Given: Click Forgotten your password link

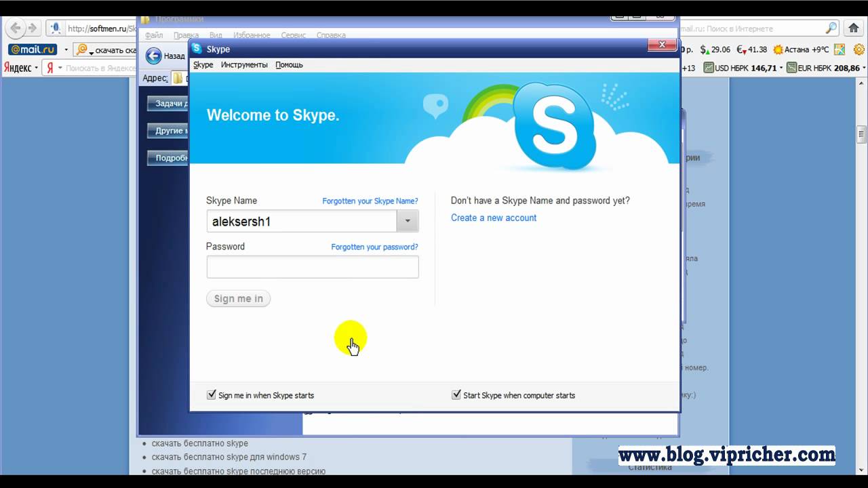Looking at the screenshot, I should point(374,247).
